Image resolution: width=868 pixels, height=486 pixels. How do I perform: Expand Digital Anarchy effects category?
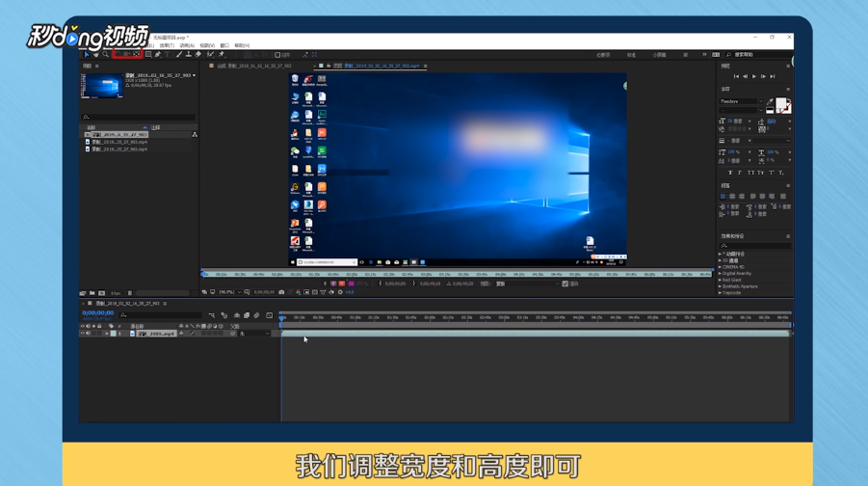721,273
